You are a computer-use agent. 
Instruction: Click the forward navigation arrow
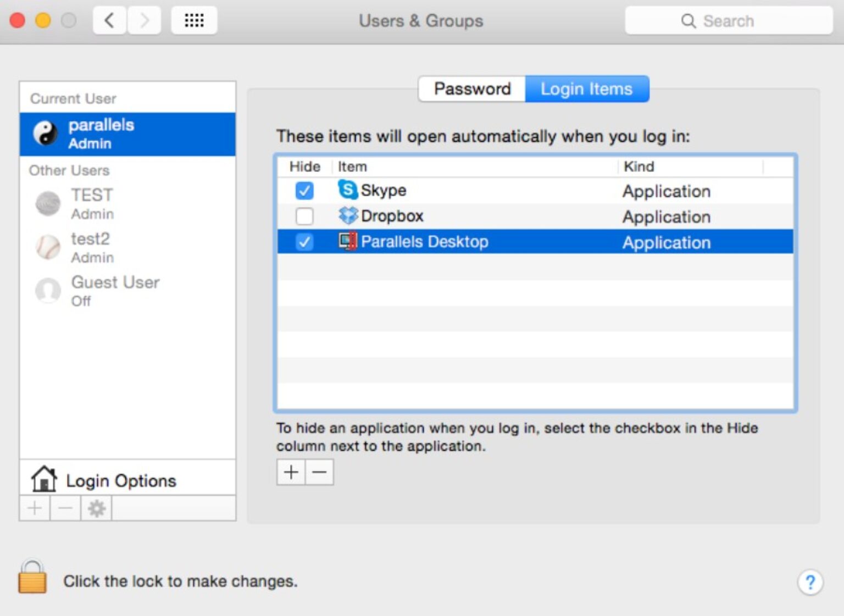pos(143,20)
